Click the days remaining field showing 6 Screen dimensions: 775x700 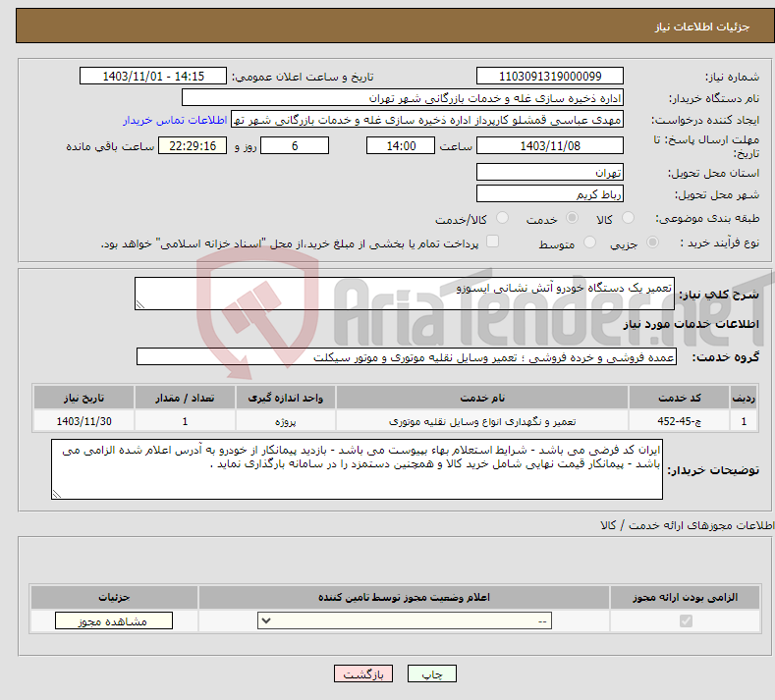(295, 145)
